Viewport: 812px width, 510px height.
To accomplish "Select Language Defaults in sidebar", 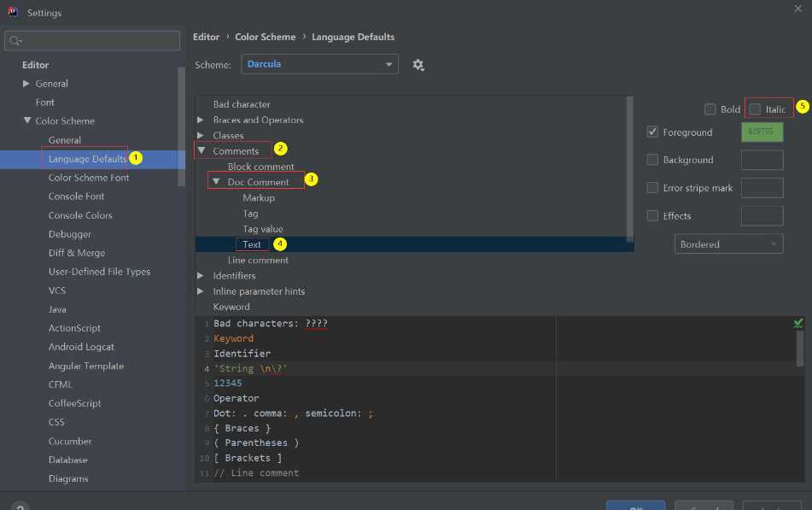I will [88, 159].
